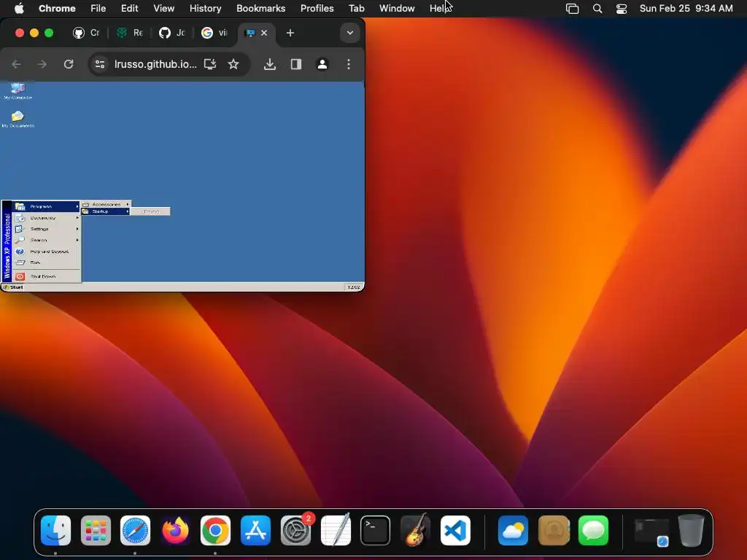Viewport: 747px width, 560px height.
Task: Open Chrome downloads
Action: 270,64
